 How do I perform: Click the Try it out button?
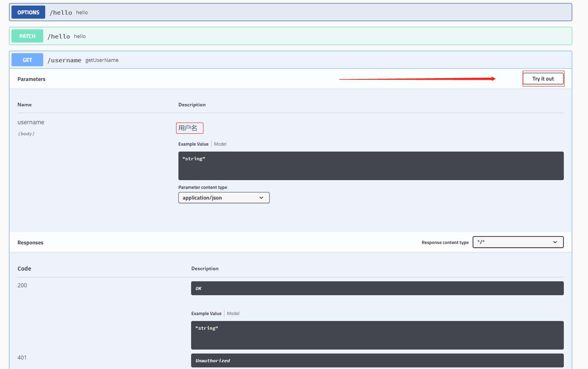point(543,79)
